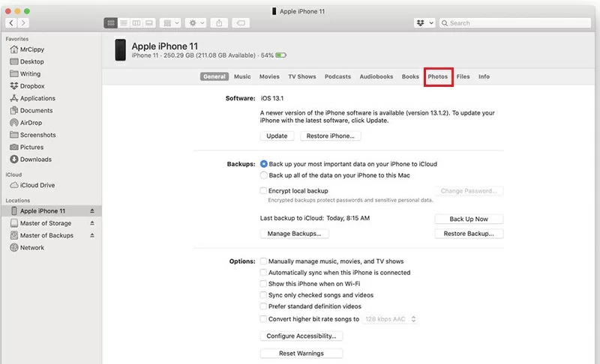Enable Encrypt local backup
The image size is (600, 364).
click(x=263, y=190)
